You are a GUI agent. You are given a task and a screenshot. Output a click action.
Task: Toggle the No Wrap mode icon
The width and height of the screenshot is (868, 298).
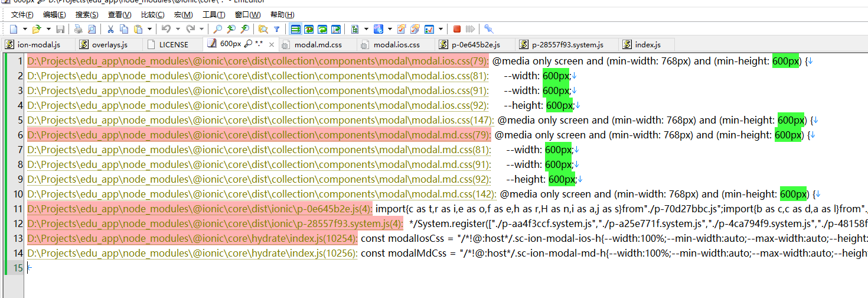295,29
